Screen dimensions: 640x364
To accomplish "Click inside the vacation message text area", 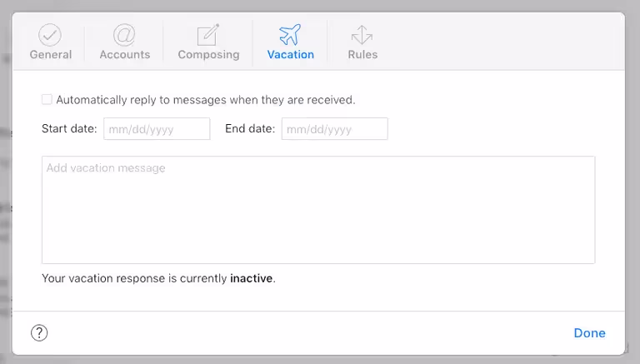I will pos(318,210).
